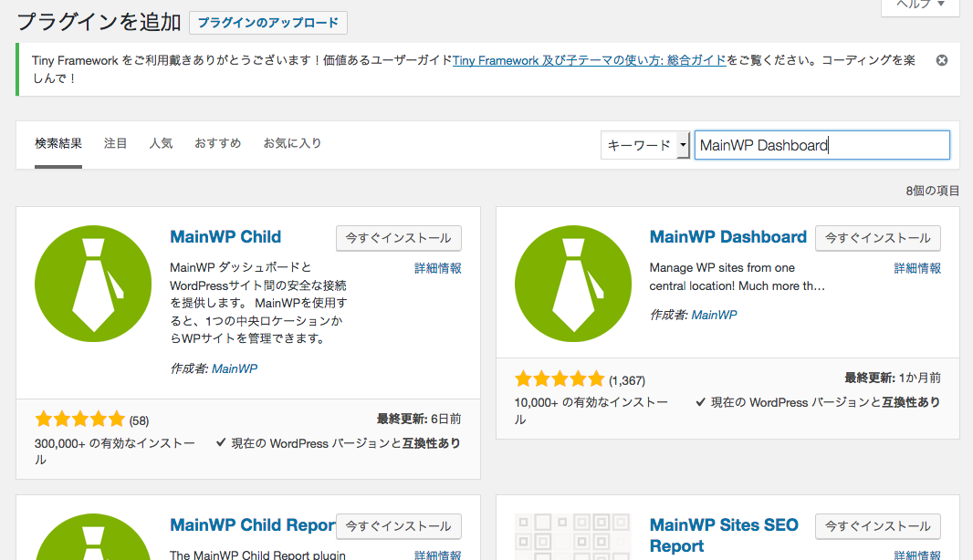Click the 10,000+ の有効なインストール text
Image resolution: width=973 pixels, height=560 pixels.
pos(591,410)
